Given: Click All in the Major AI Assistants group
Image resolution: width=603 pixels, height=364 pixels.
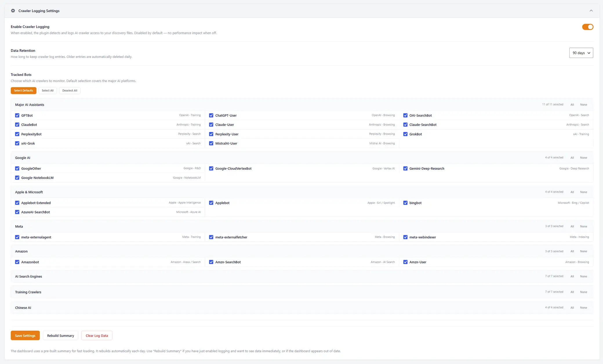Looking at the screenshot, I should click(x=572, y=105).
